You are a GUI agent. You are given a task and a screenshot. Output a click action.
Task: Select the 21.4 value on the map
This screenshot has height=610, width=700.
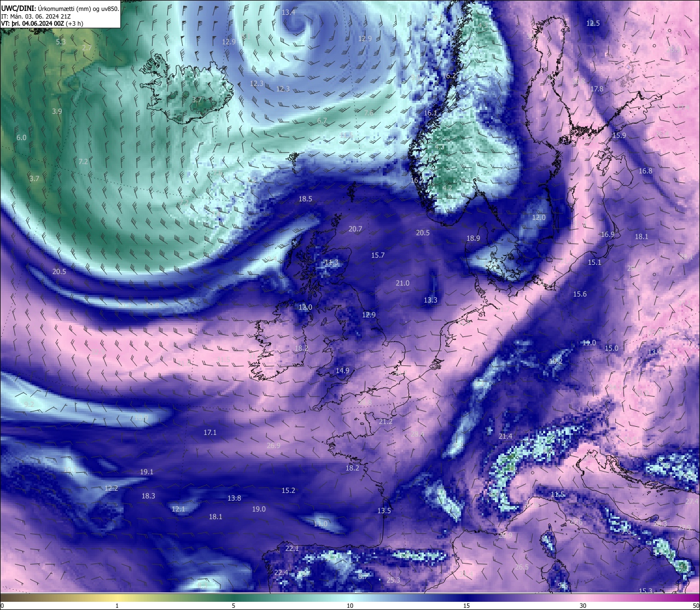(505, 436)
